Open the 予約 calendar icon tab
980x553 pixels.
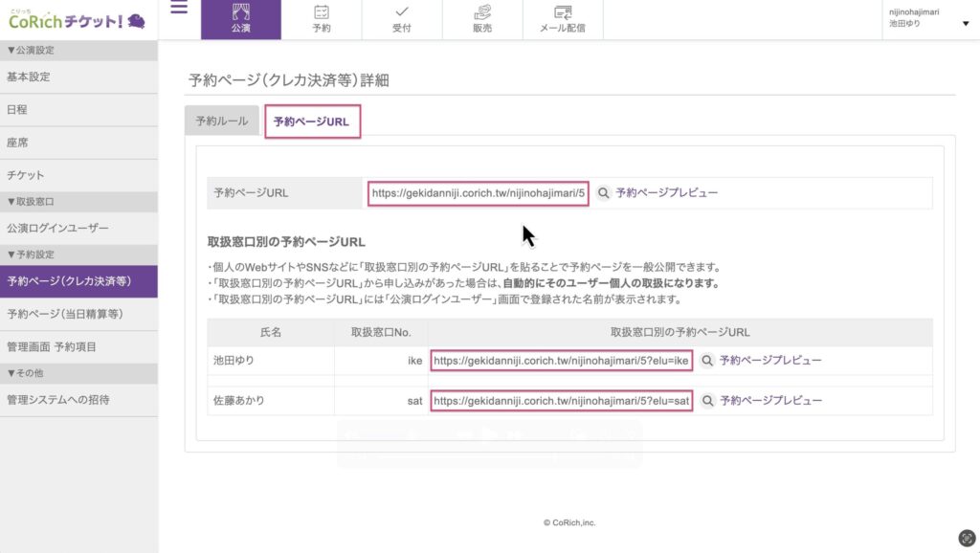tap(322, 19)
